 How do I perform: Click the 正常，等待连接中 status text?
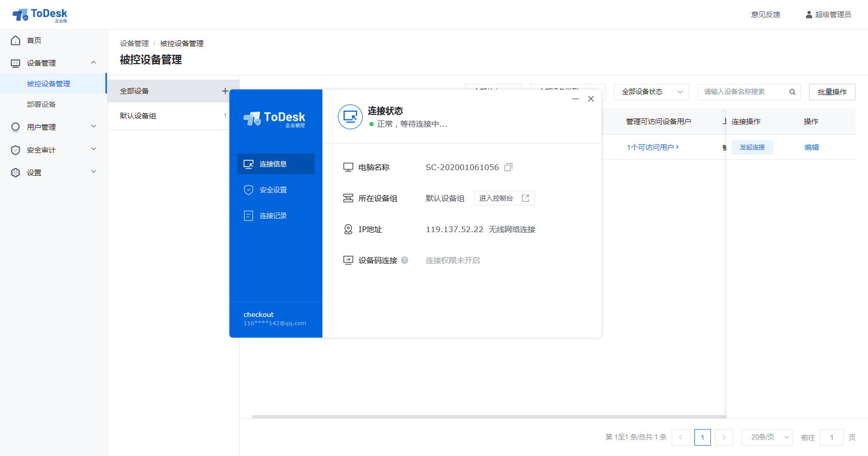pos(412,124)
